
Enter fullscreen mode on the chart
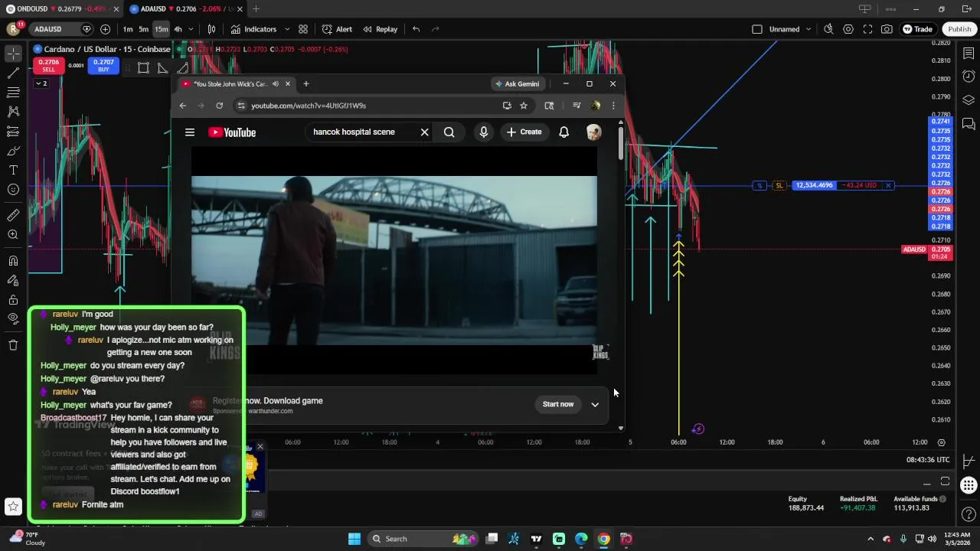867,29
